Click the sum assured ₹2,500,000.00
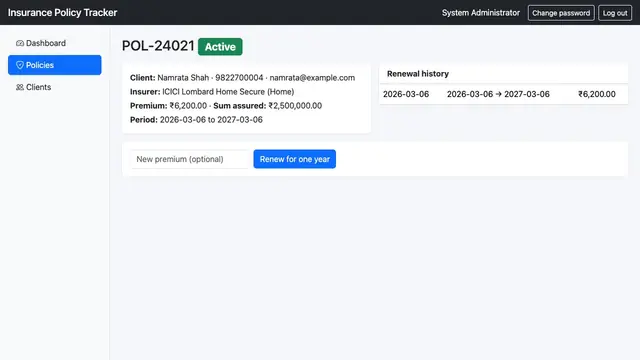Viewport: 640px width, 360px height. point(295,106)
